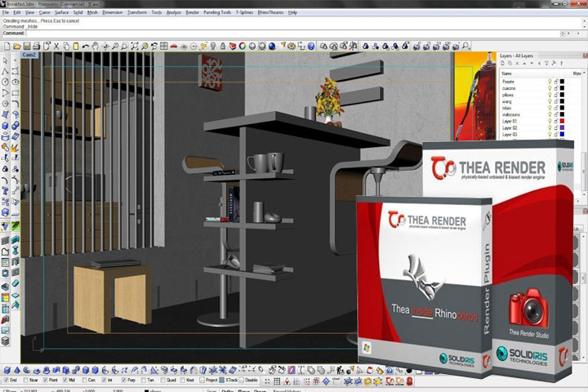Screen dimensions: 588x392
Task: Click the four-viewport layout icon
Action: (x=164, y=46)
